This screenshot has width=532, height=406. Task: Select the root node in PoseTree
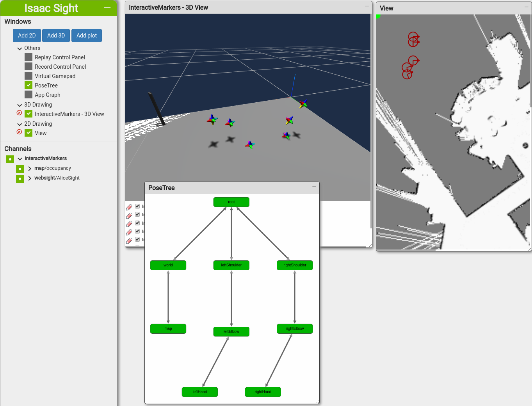pos(231,202)
